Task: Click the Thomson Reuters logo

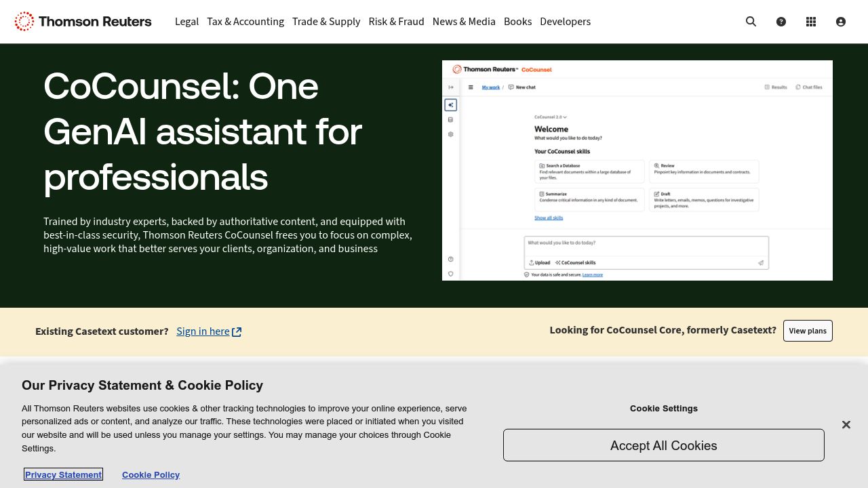Action: point(83,22)
